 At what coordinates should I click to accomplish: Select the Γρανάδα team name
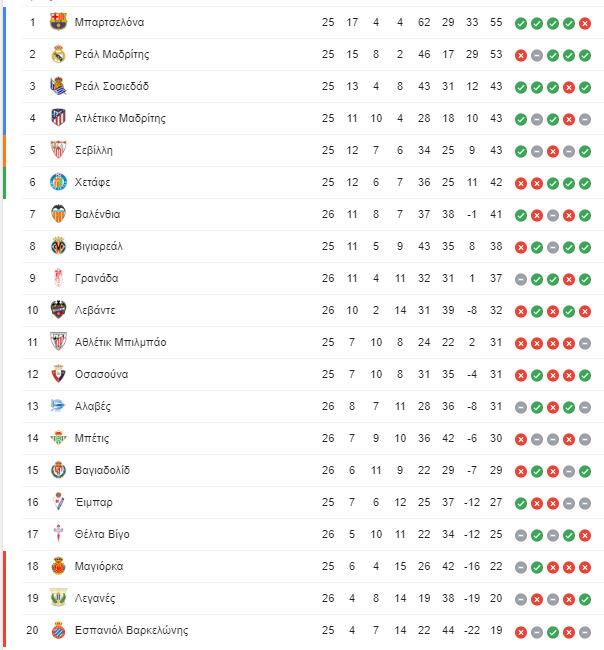coord(97,278)
